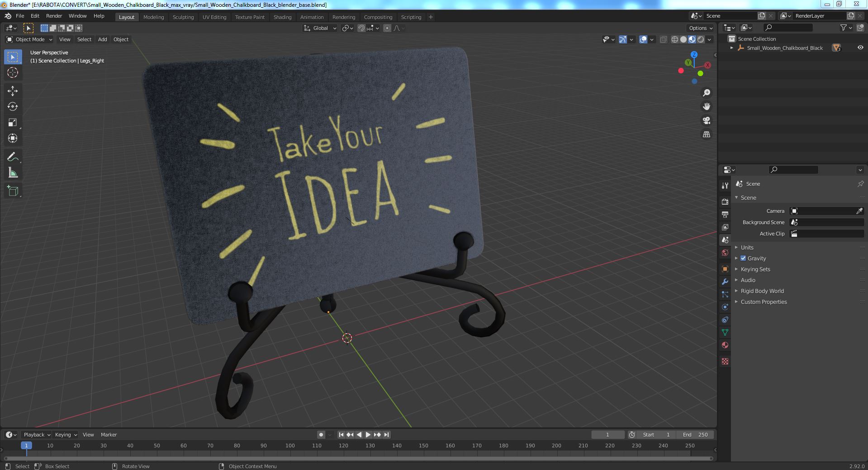The image size is (868, 470).
Task: Open the Output properties tab
Action: [725, 214]
